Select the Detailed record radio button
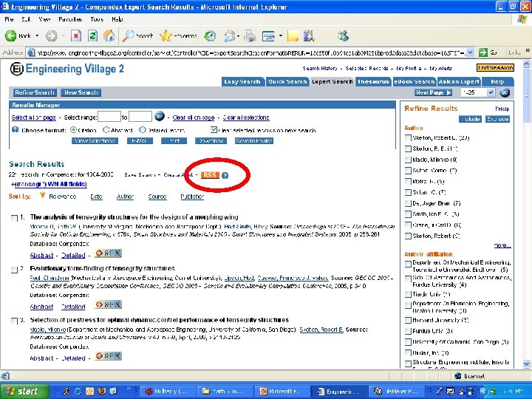The image size is (532, 399). [x=143, y=130]
